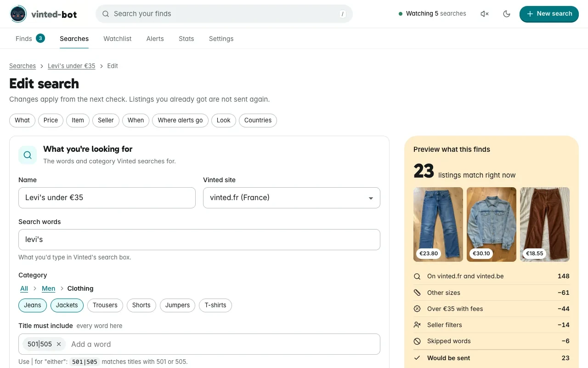Open the Finds tab
Viewport: 588px width, 368px height.
coord(30,39)
